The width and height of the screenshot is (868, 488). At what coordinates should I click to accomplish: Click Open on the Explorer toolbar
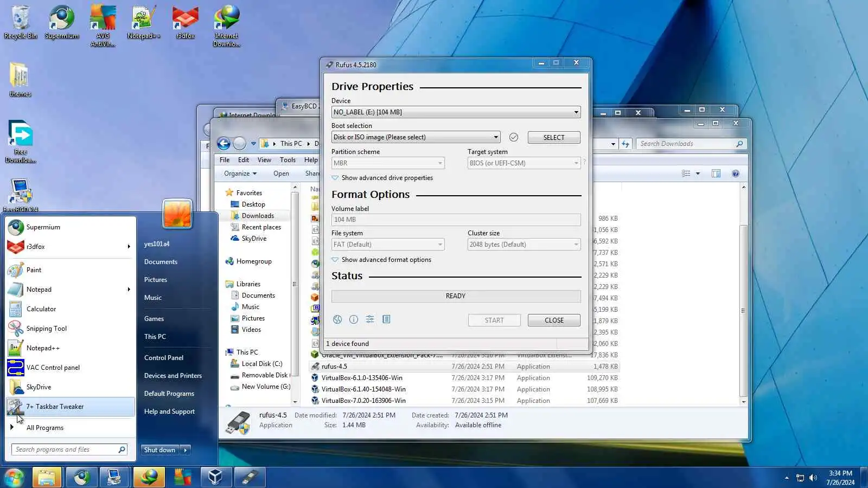point(281,174)
